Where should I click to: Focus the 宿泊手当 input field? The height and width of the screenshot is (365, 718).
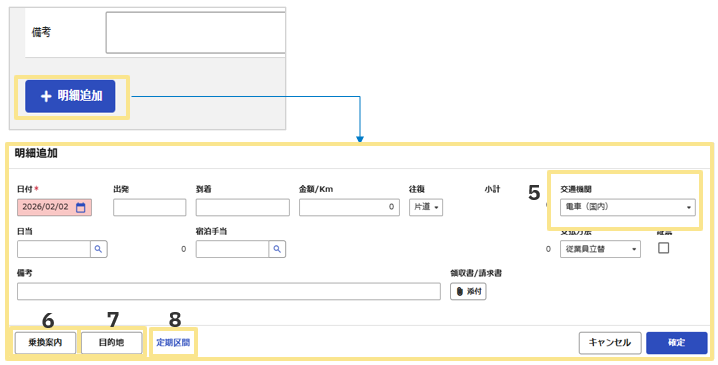point(232,249)
